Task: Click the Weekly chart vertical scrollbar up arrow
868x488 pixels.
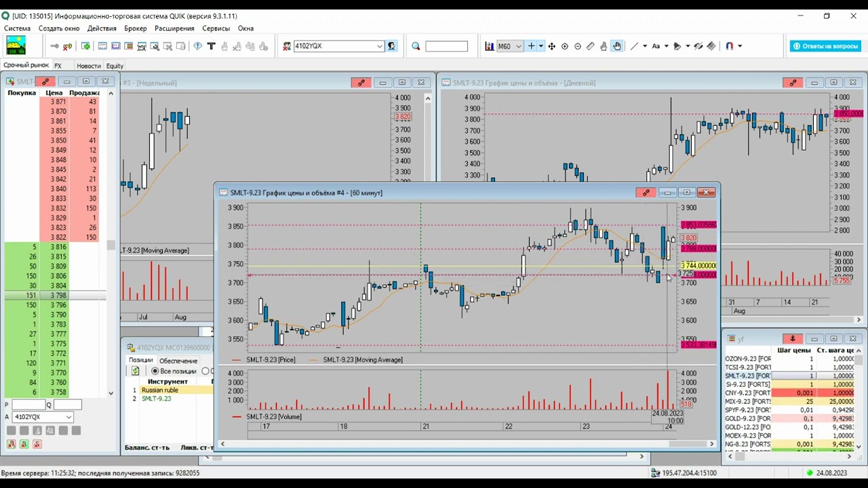Action: point(428,98)
